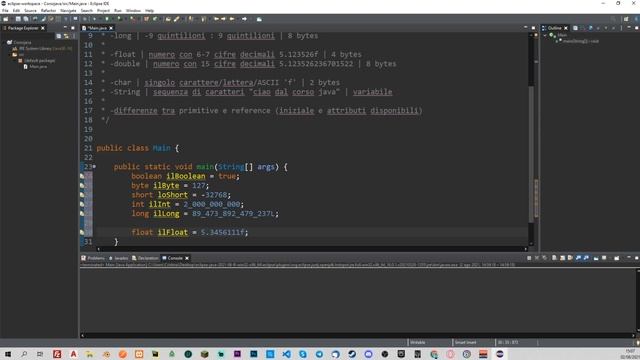
Task: Click the Open Type folder toolbar icon
Action: click(x=168, y=19)
